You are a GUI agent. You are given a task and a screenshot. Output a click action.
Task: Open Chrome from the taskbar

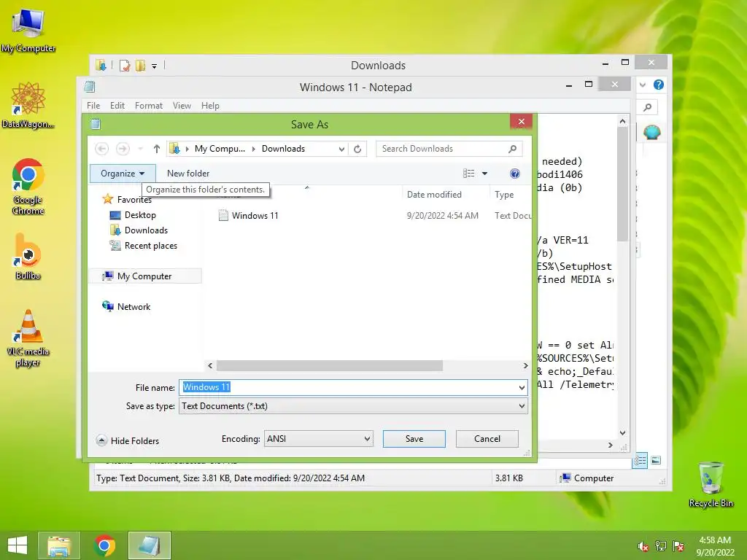(x=105, y=545)
